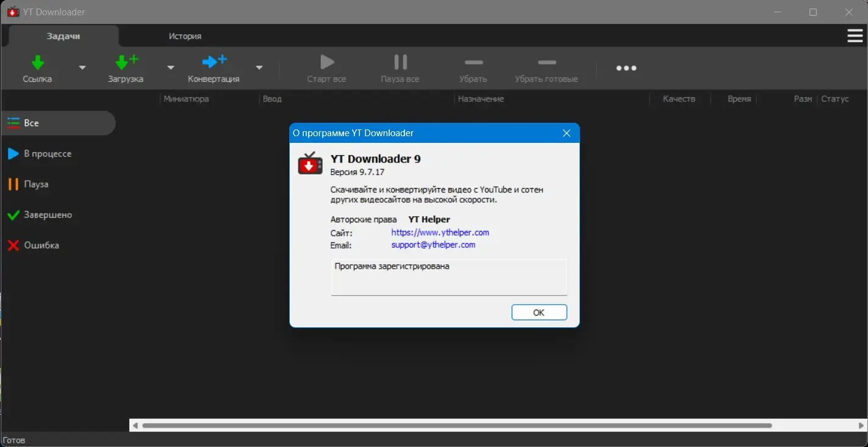This screenshot has height=447, width=868.
Task: Click the Время column header
Action: tap(739, 98)
